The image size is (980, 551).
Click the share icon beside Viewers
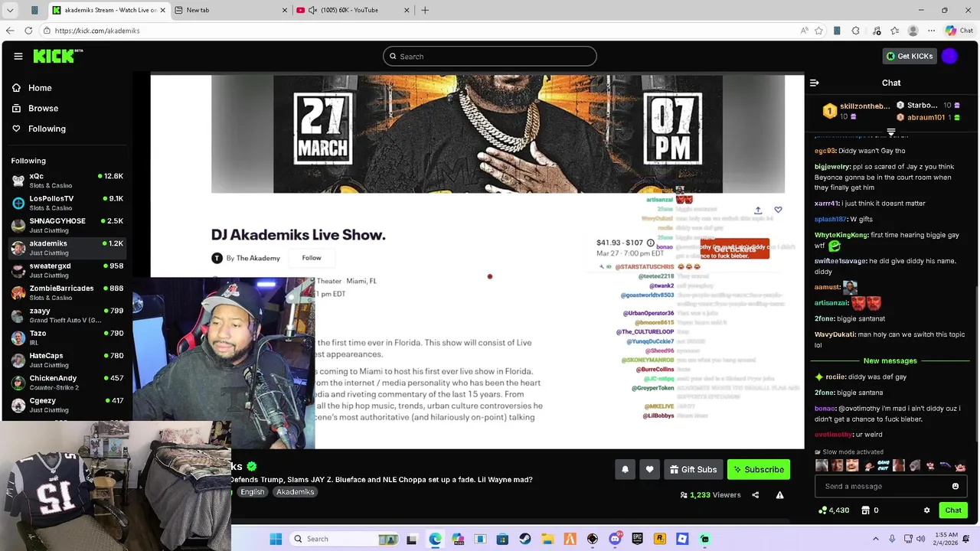tap(755, 495)
